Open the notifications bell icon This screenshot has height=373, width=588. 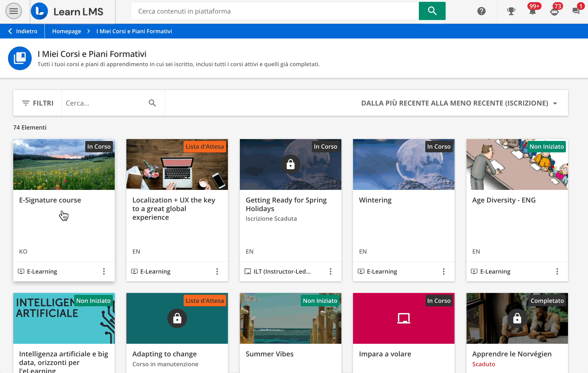point(532,11)
